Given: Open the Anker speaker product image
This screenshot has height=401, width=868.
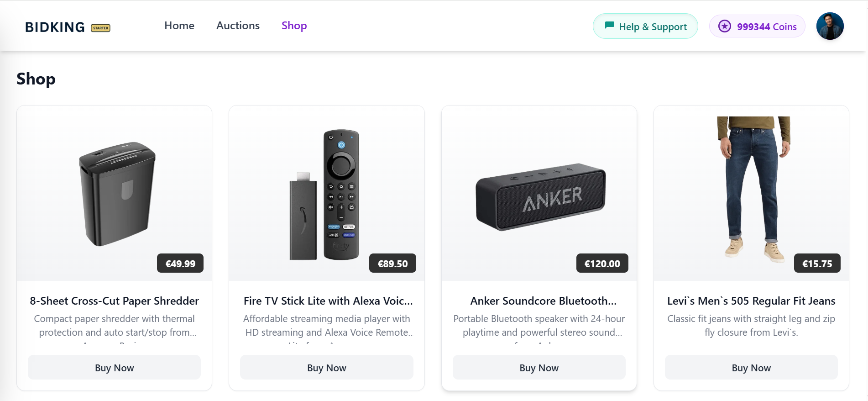Looking at the screenshot, I should [540, 196].
